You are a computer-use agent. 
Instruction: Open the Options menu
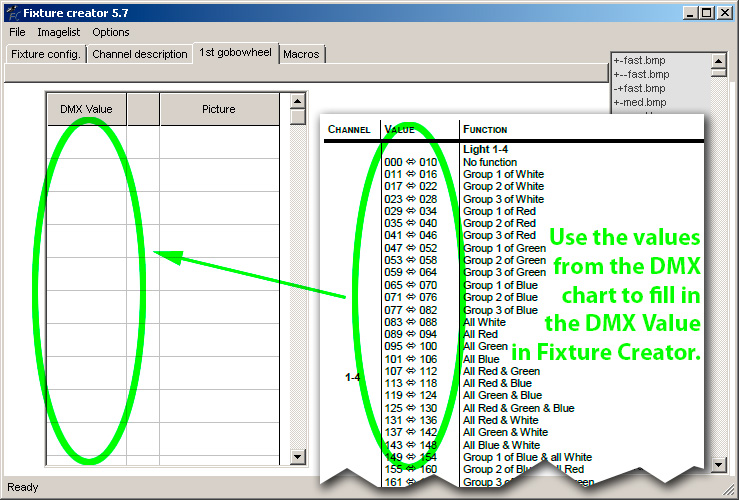(x=111, y=32)
